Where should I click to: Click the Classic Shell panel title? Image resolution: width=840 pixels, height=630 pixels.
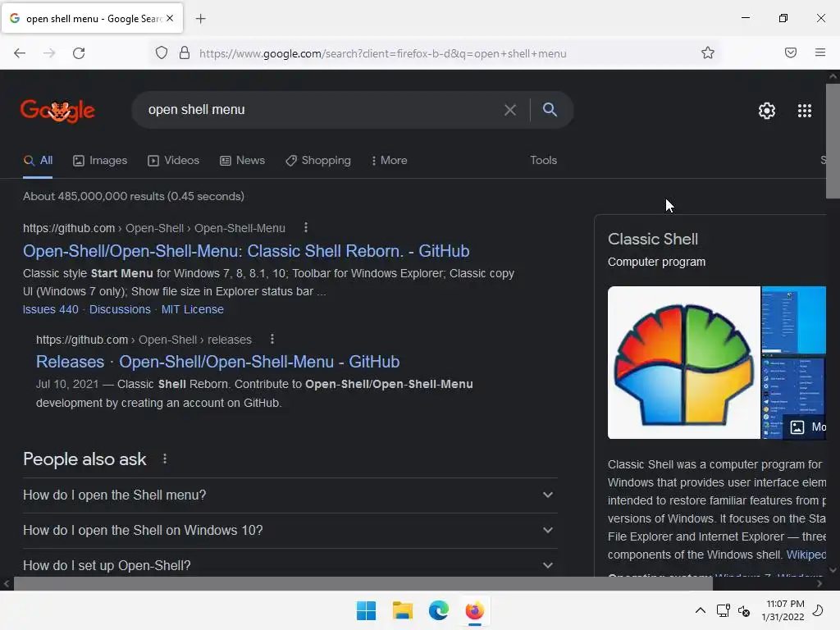pyautogui.click(x=652, y=239)
